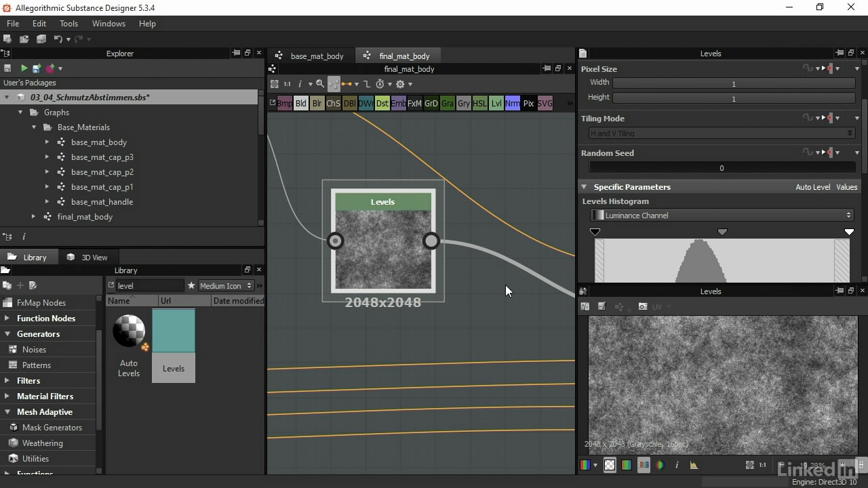Add a Pixel Processor node via Pix
This screenshot has height=488, width=868.
528,104
